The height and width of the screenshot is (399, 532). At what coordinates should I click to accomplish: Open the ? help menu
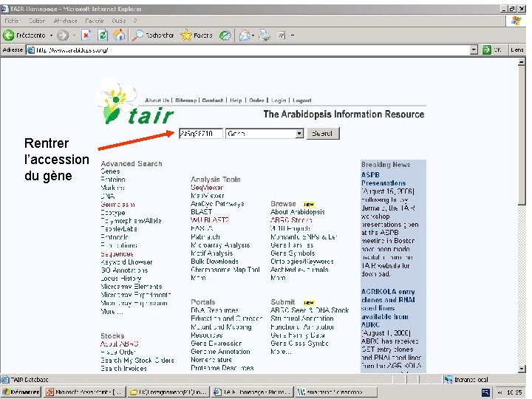tap(135, 21)
